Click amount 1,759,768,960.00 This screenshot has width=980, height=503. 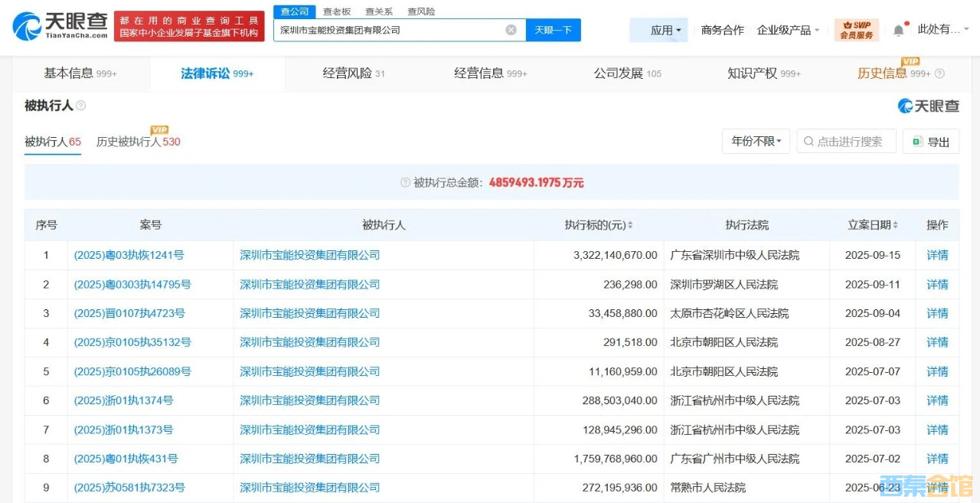pos(615,459)
